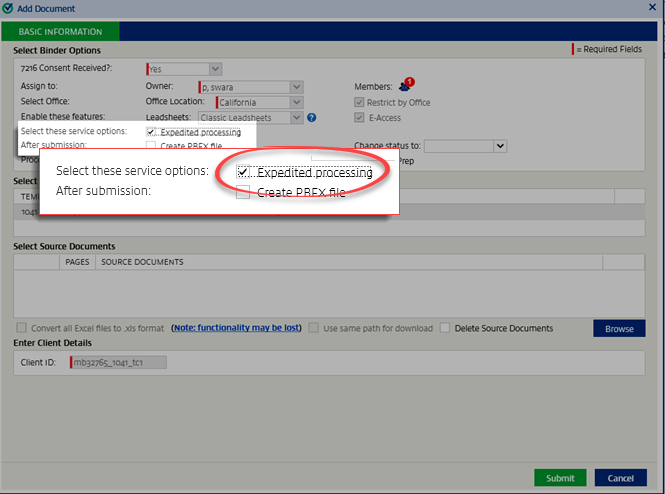Toggle the E-Access checkbox
The image size is (665, 494).
pos(360,117)
